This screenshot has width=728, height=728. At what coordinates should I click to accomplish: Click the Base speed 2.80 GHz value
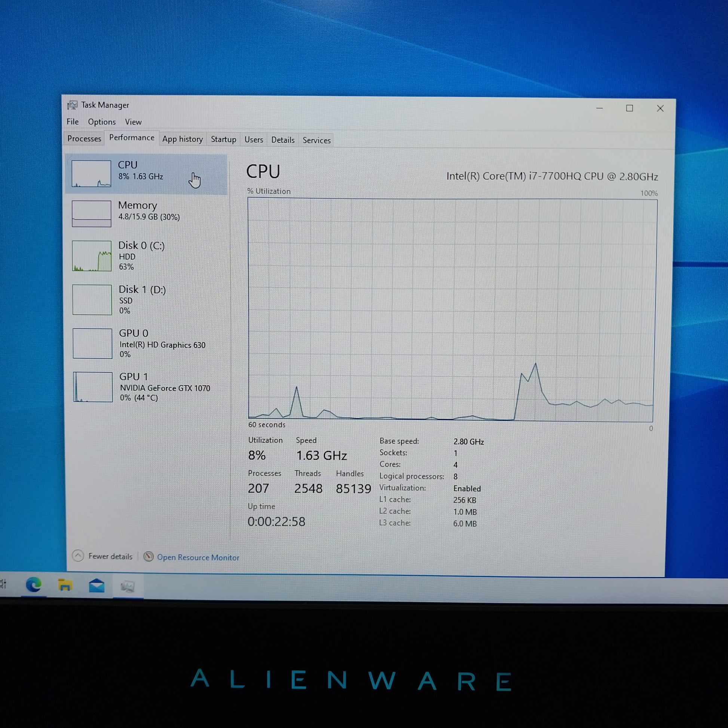coord(468,441)
